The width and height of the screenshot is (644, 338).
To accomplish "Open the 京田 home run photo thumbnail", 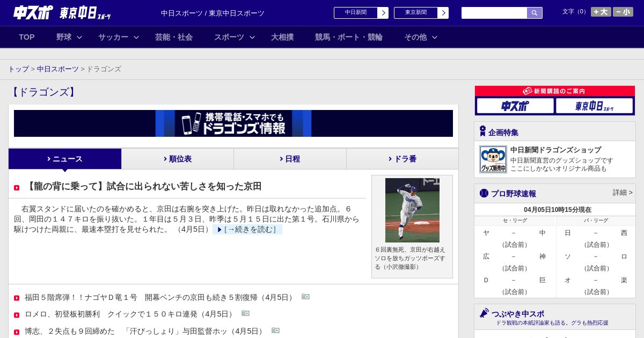I will [412, 210].
